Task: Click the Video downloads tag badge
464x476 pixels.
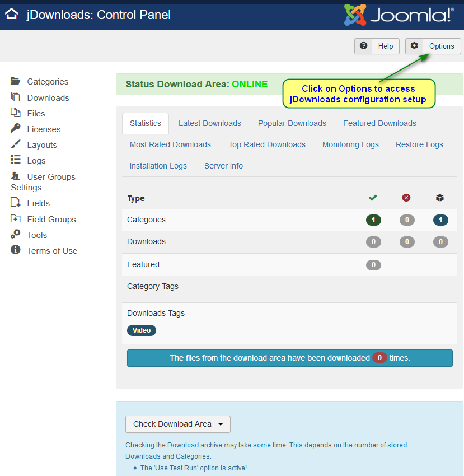Action: click(x=142, y=330)
